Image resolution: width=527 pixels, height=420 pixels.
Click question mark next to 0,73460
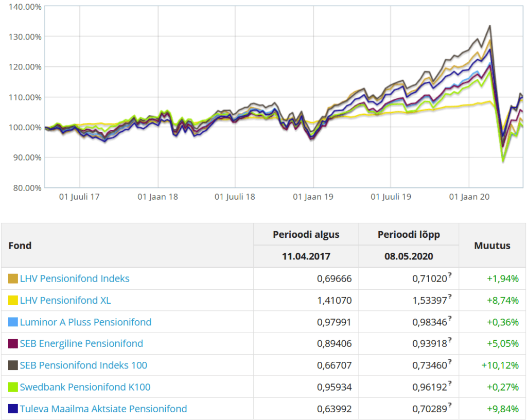point(450,361)
